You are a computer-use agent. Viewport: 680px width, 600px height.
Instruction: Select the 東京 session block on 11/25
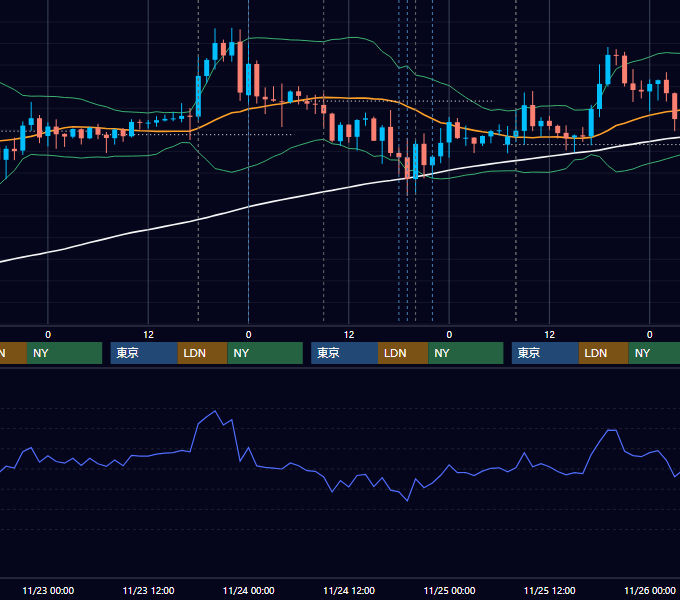(x=545, y=353)
